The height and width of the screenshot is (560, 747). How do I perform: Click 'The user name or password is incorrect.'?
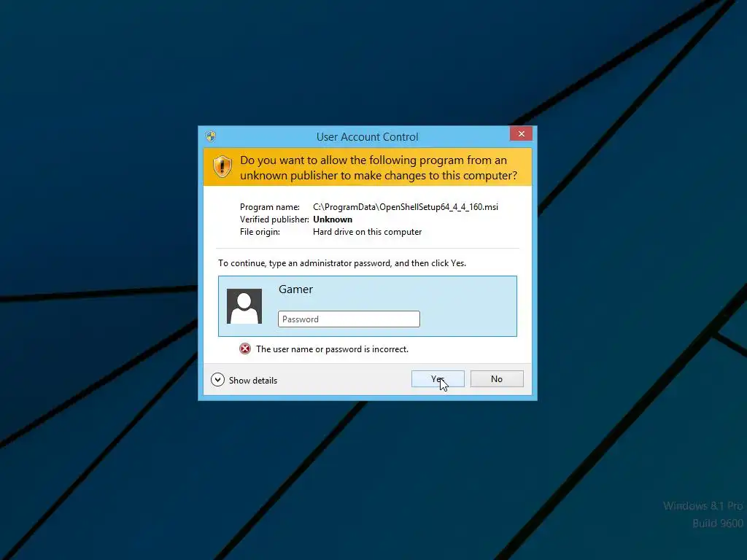point(332,349)
